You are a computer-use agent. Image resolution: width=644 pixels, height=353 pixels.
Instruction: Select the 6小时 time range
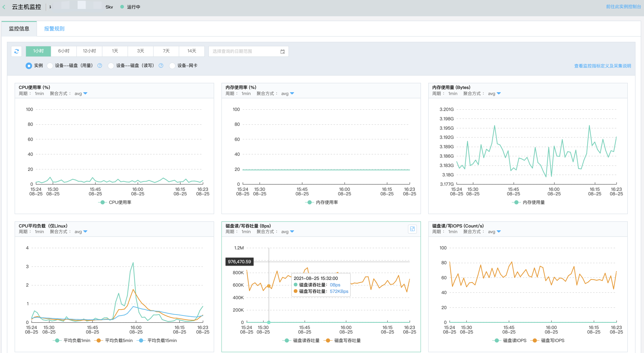[x=64, y=51]
